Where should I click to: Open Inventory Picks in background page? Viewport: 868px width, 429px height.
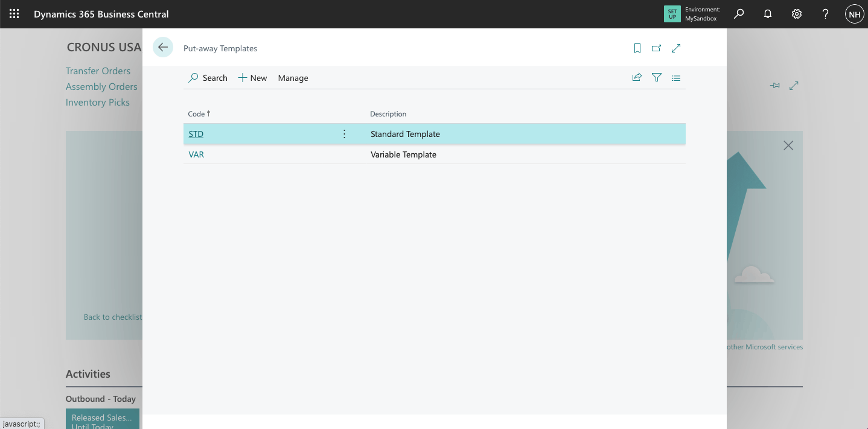pos(98,102)
